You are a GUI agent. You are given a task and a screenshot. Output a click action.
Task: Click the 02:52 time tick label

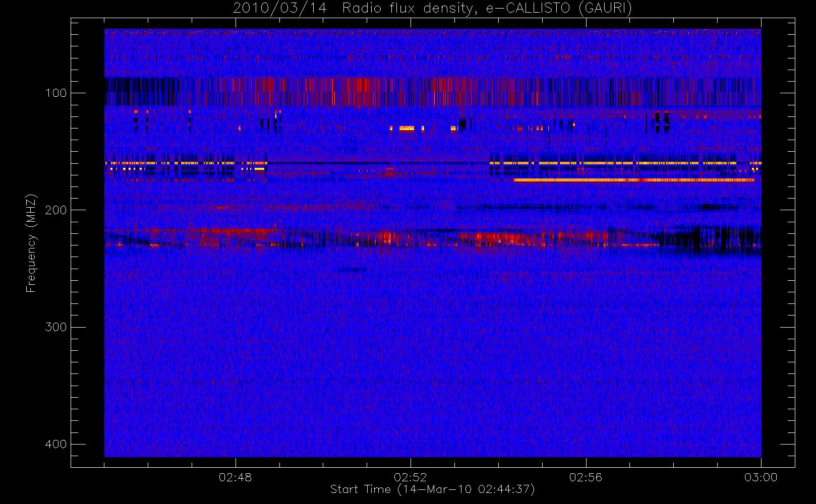coord(410,477)
